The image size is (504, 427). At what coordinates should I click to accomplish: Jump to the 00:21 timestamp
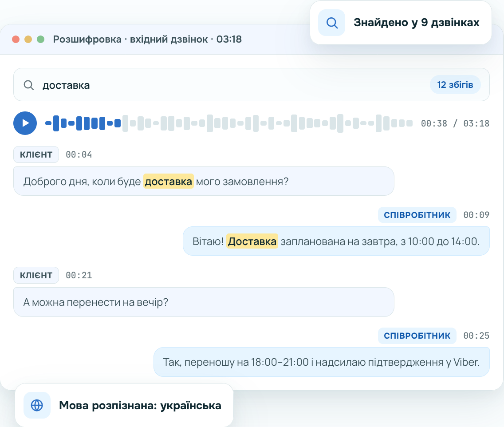click(79, 275)
